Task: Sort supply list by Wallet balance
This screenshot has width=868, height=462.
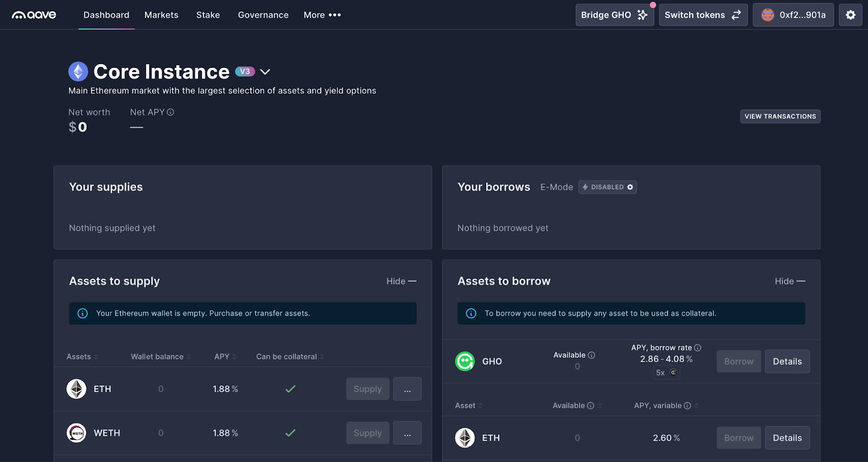Action: 161,357
